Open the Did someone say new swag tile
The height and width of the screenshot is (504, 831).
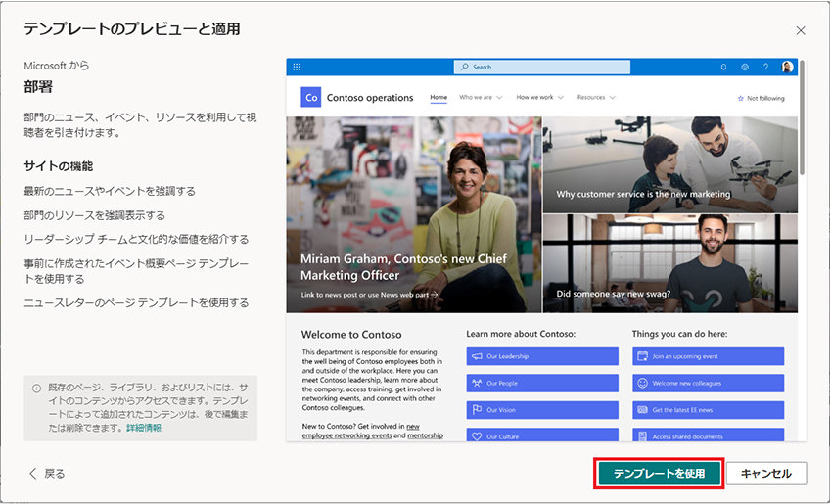click(x=669, y=263)
